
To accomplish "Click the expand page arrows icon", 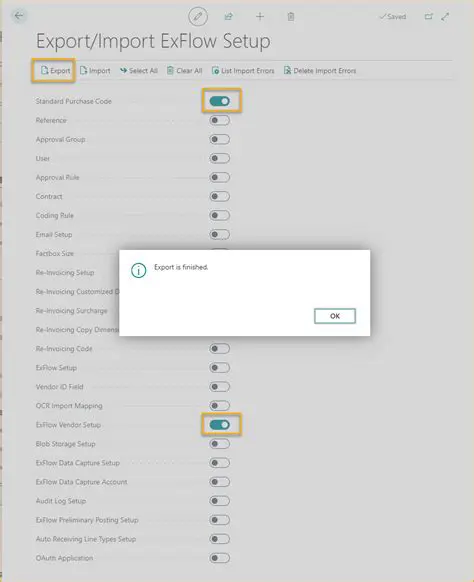I will [x=445, y=16].
